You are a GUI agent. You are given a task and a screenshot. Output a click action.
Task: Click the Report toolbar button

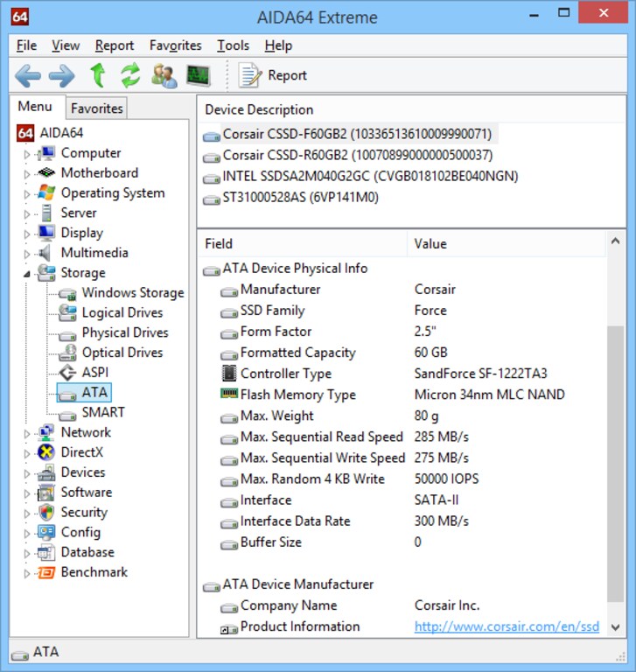coord(273,76)
